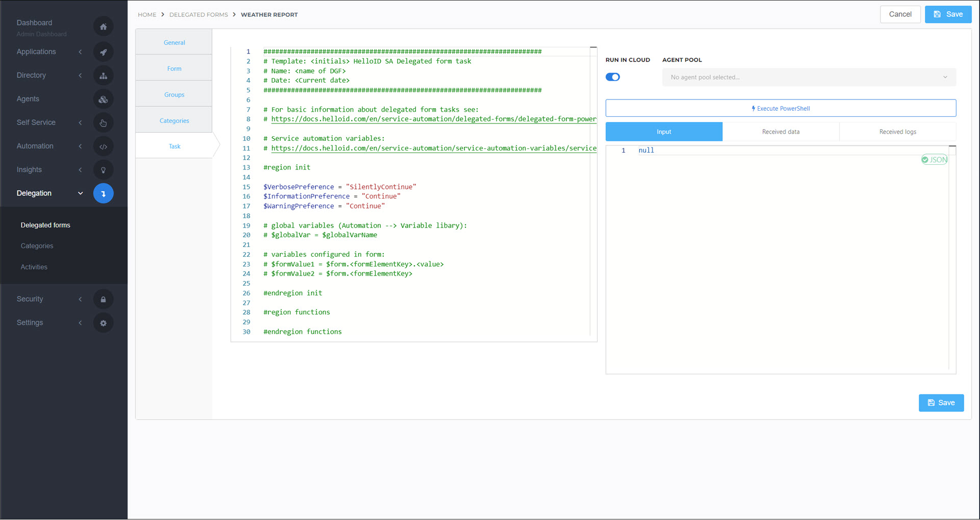Open the delegated-forms docs link on line 8
Screen dimensions: 980x520
point(433,119)
